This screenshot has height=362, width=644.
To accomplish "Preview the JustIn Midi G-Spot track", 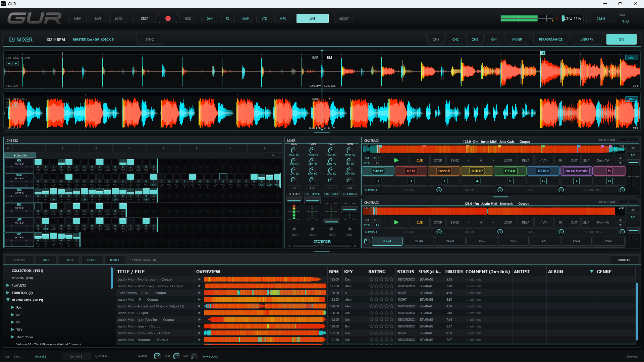I will (199, 313).
